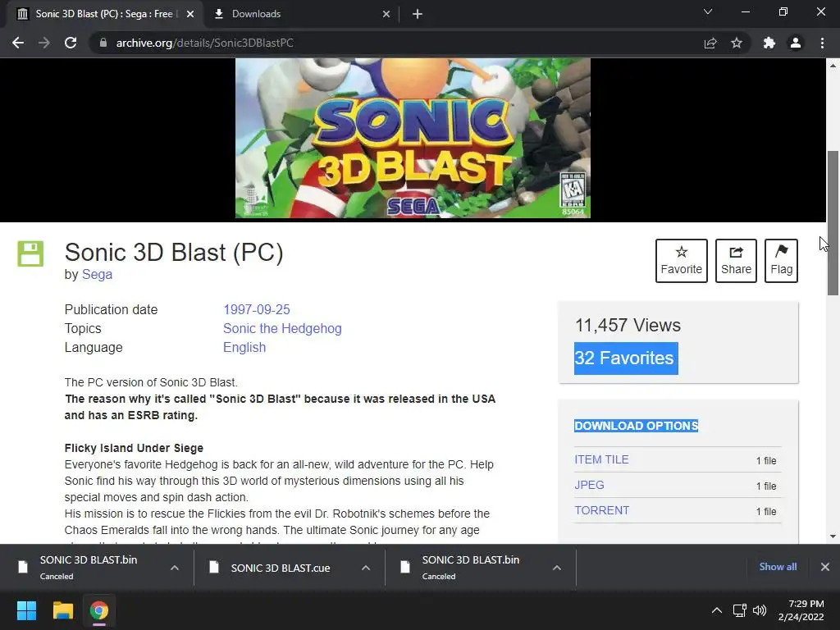Open the Windows Start menu
Image resolution: width=840 pixels, height=630 pixels.
26,610
